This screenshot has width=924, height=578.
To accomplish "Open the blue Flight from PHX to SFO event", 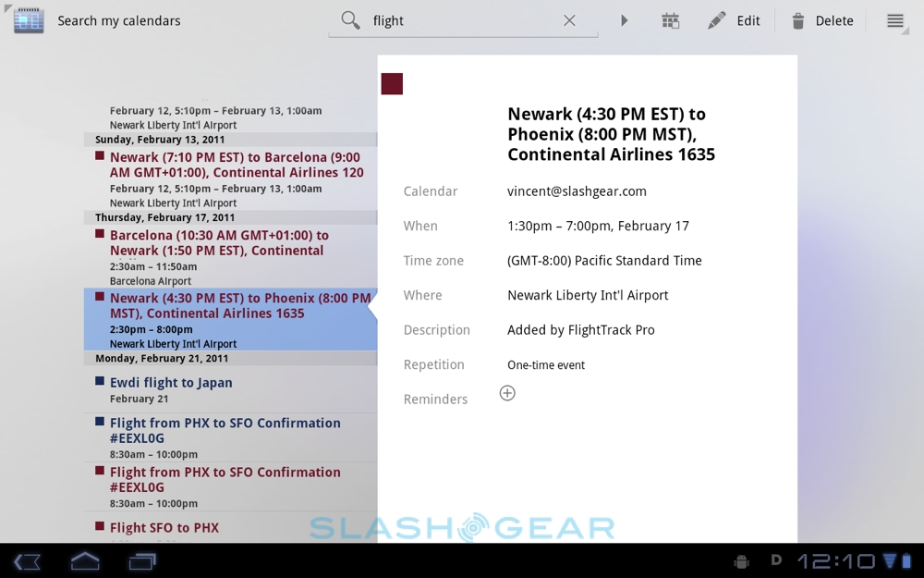I will coord(225,430).
